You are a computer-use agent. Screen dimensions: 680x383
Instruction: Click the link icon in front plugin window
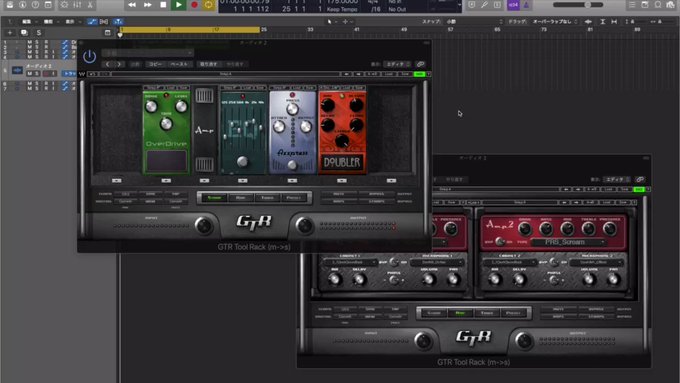pyautogui.click(x=420, y=64)
